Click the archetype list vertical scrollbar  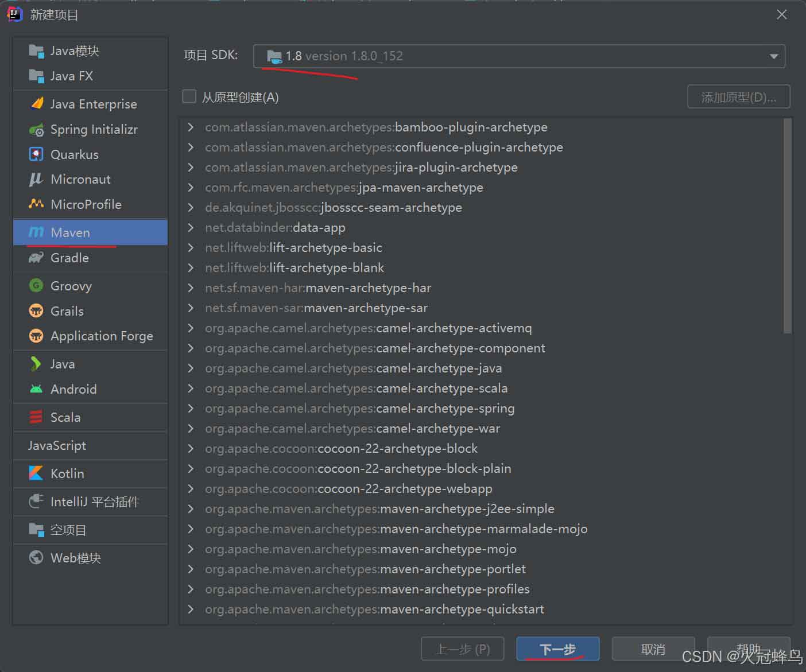pos(787,226)
